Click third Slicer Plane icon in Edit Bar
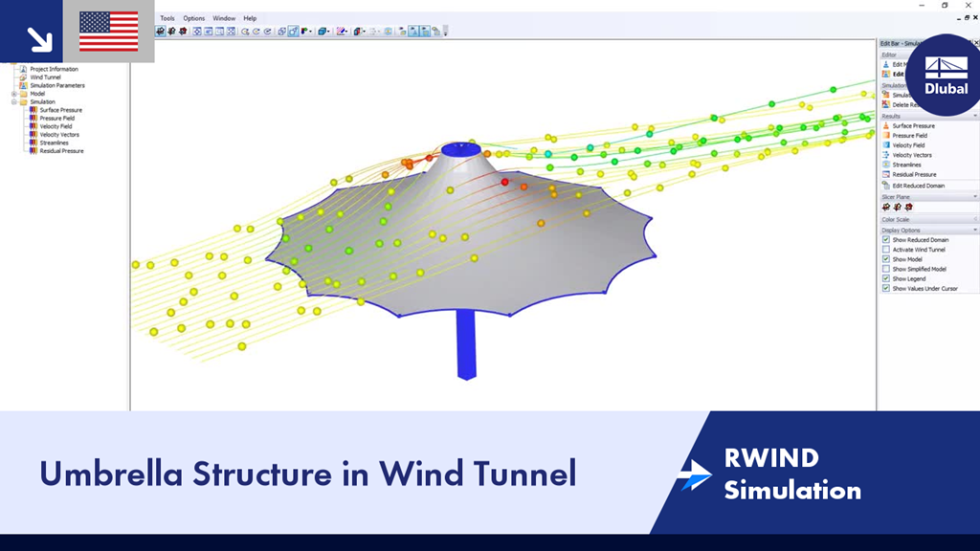The height and width of the screenshot is (551, 980). tap(909, 207)
